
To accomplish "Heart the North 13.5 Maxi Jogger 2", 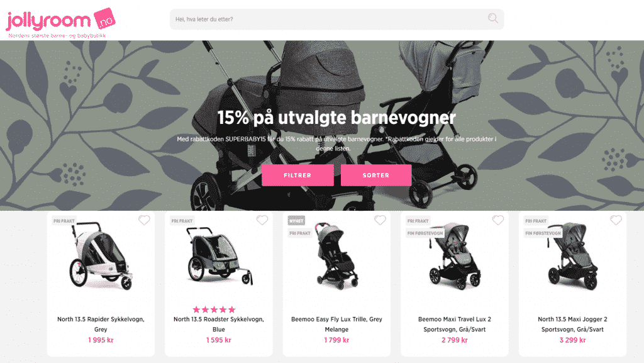I will (616, 220).
